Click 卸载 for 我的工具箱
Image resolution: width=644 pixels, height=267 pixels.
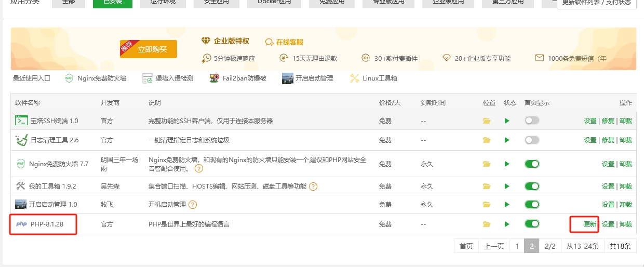pyautogui.click(x=626, y=186)
